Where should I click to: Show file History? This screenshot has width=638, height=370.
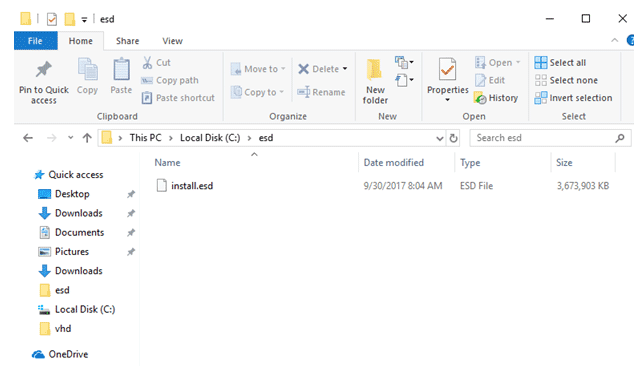[x=496, y=98]
